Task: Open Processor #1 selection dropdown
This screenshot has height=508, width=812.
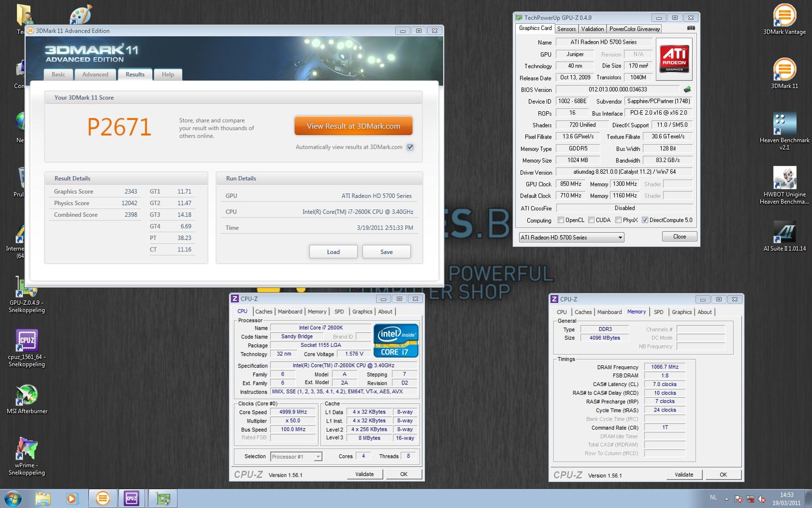Action: click(296, 457)
